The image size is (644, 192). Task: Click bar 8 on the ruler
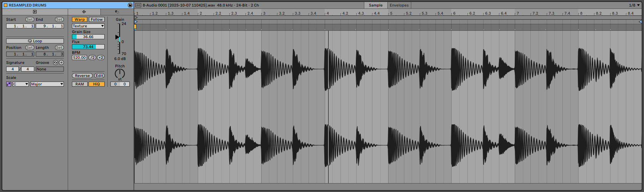click(581, 13)
